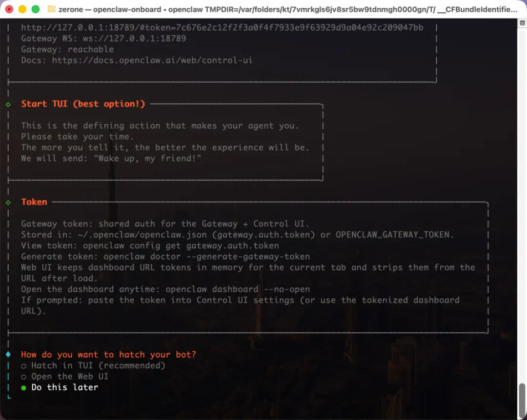527x420 pixels.
Task: Click the cyan diamond beside the hatch question
Action: (x=8, y=355)
